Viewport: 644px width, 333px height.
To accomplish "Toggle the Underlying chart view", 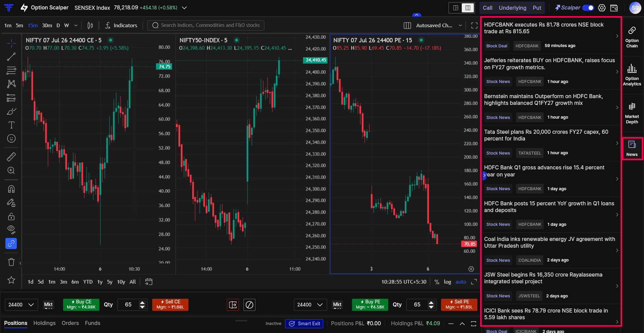I will point(512,8).
